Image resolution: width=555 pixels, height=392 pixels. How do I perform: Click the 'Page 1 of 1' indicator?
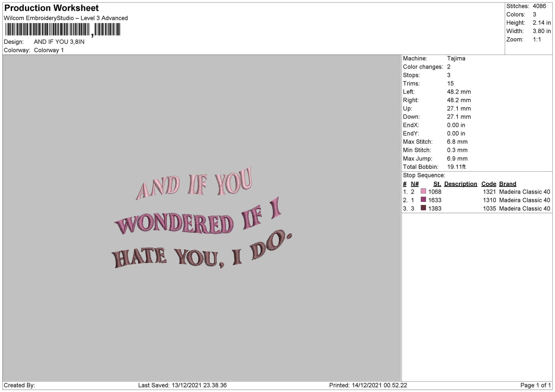click(535, 385)
